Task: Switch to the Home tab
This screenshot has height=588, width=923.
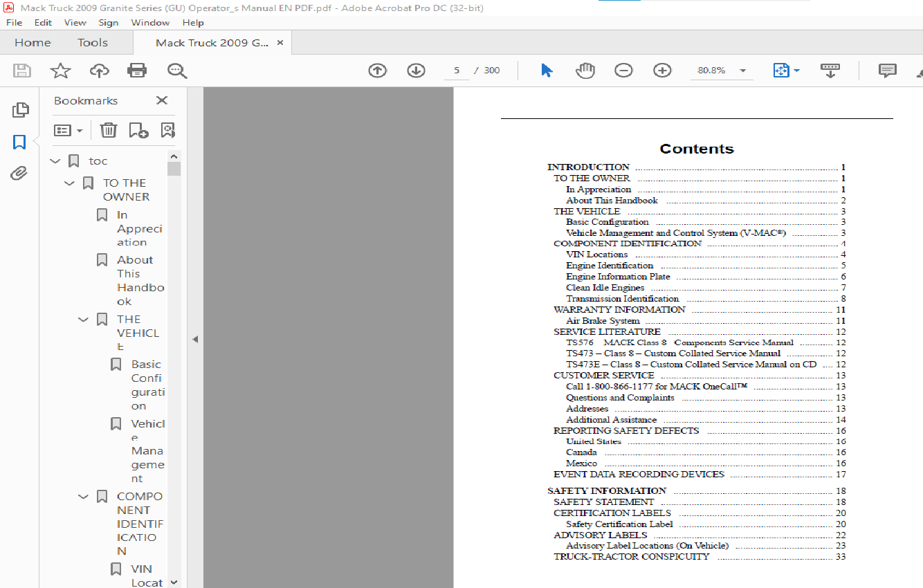Action: click(x=33, y=43)
